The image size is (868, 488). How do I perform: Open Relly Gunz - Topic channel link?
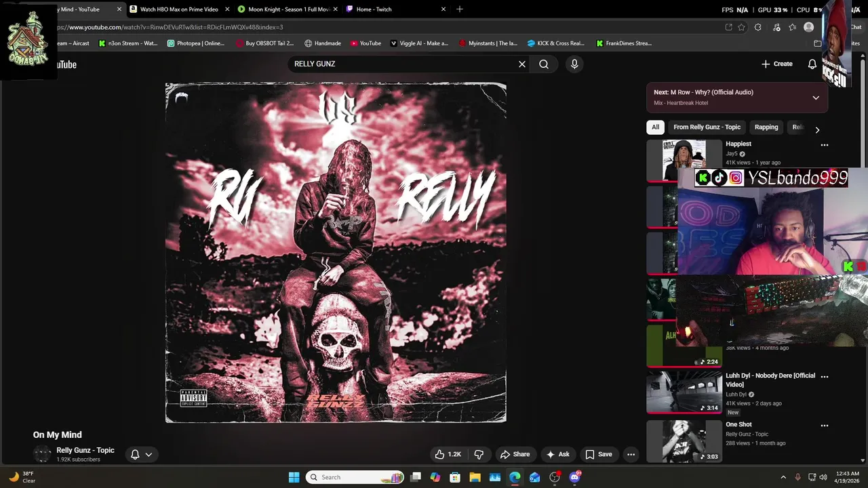click(x=85, y=450)
